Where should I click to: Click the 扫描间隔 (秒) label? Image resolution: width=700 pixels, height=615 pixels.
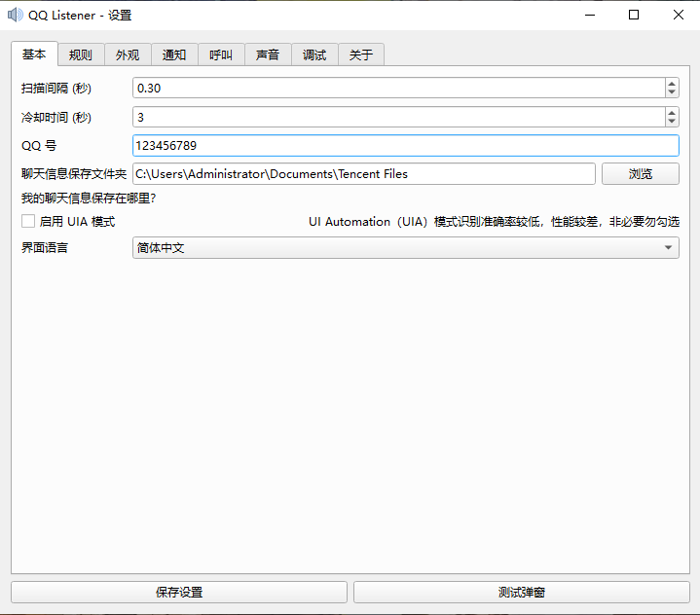(56, 89)
